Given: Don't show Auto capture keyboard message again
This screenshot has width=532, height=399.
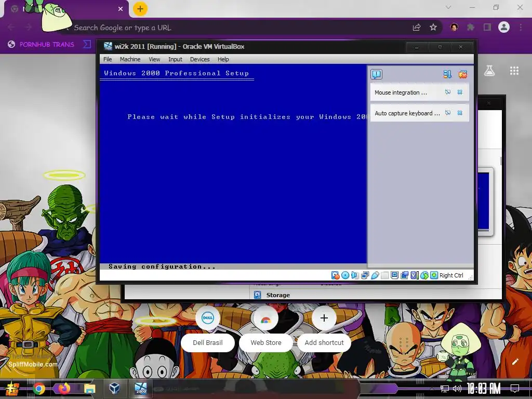Looking at the screenshot, I should pyautogui.click(x=448, y=113).
